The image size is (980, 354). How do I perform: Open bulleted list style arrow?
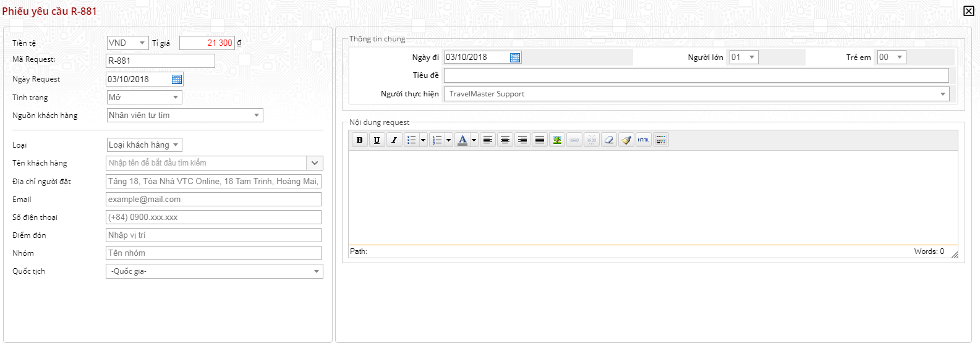click(x=424, y=140)
